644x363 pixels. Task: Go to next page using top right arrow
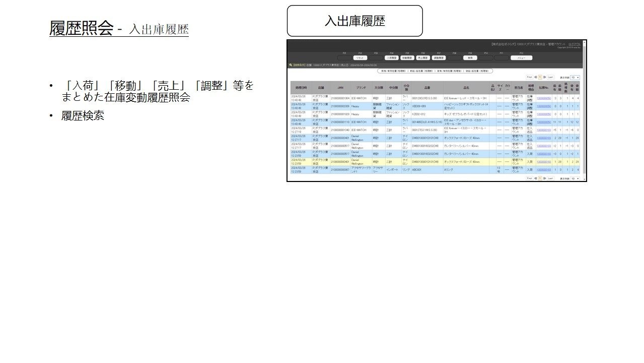[545, 77]
